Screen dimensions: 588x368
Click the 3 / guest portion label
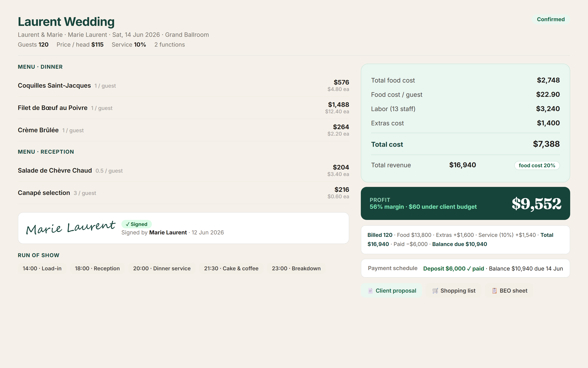pyautogui.click(x=85, y=193)
